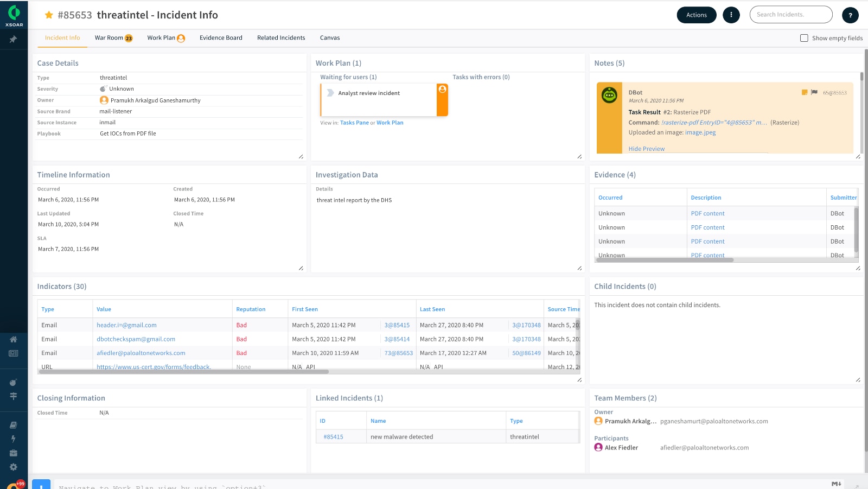The height and width of the screenshot is (489, 868).
Task: Open the briefcase icon in sidebar
Action: (x=14, y=453)
